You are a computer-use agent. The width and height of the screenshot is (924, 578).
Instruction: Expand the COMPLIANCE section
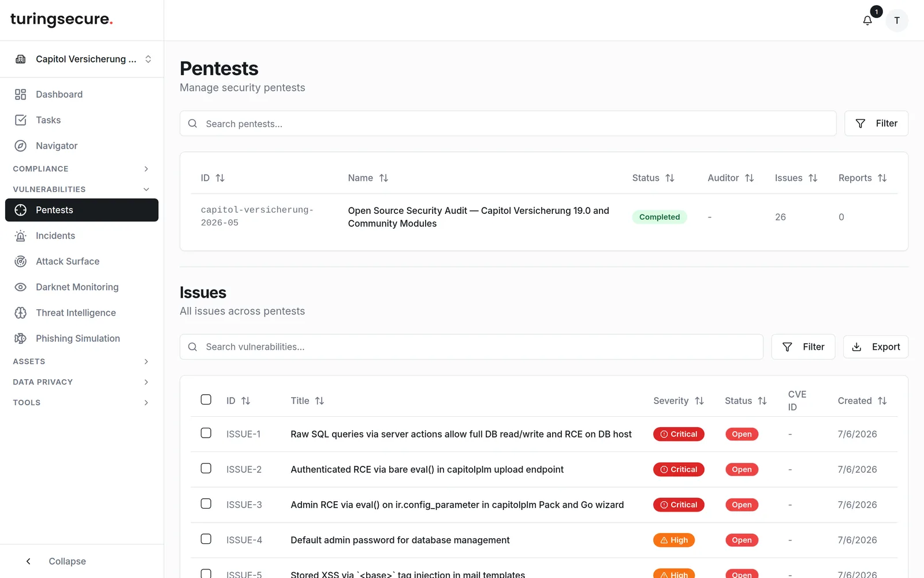[x=81, y=169]
